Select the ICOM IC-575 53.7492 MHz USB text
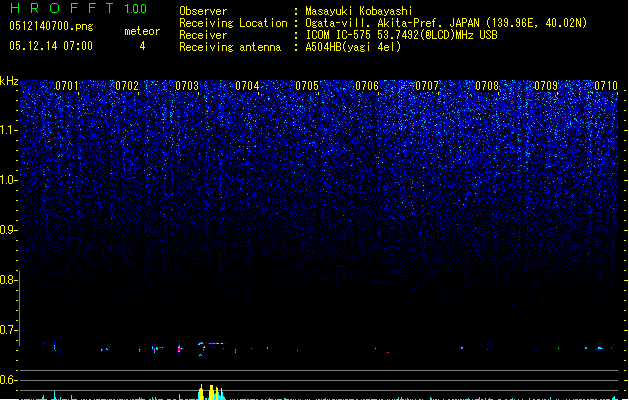Viewport: 629px width, 400px height. click(x=402, y=35)
